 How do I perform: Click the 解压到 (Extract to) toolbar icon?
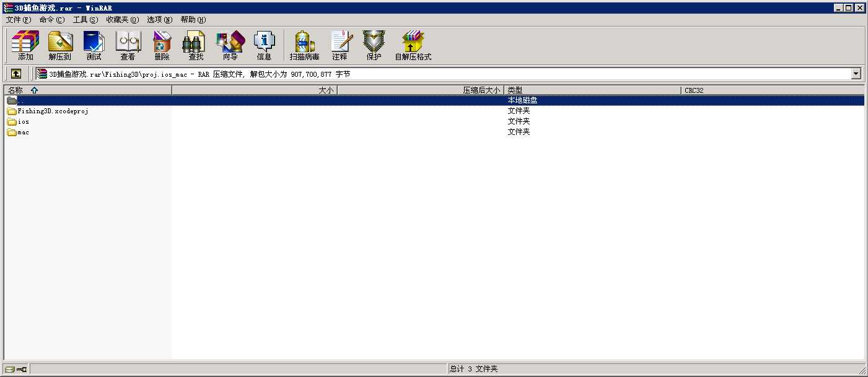coord(60,45)
